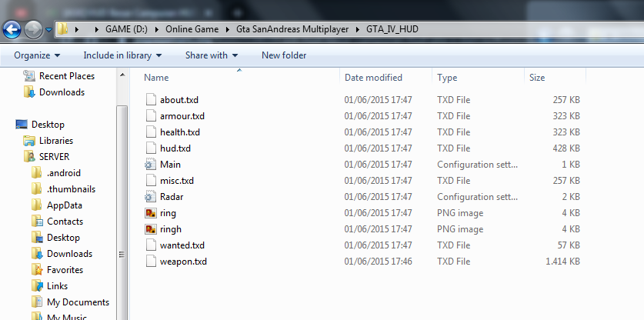Open the SERVER user folder in sidebar
The height and width of the screenshot is (320, 644).
[x=54, y=156]
